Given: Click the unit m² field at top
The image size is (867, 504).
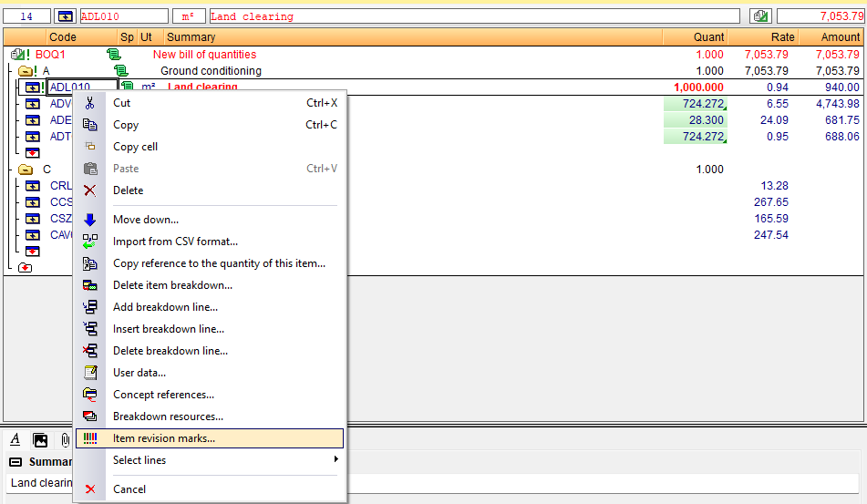Looking at the screenshot, I should coord(189,16).
